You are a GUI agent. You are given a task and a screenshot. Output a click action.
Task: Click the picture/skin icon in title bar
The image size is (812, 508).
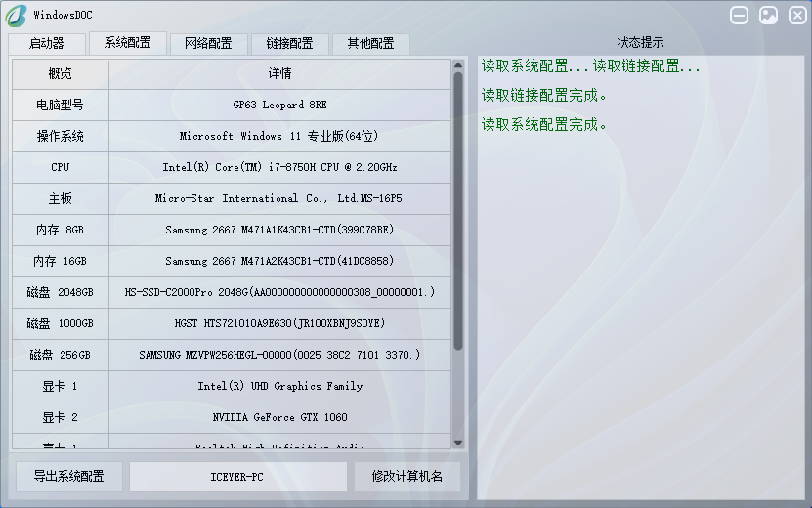(x=768, y=15)
